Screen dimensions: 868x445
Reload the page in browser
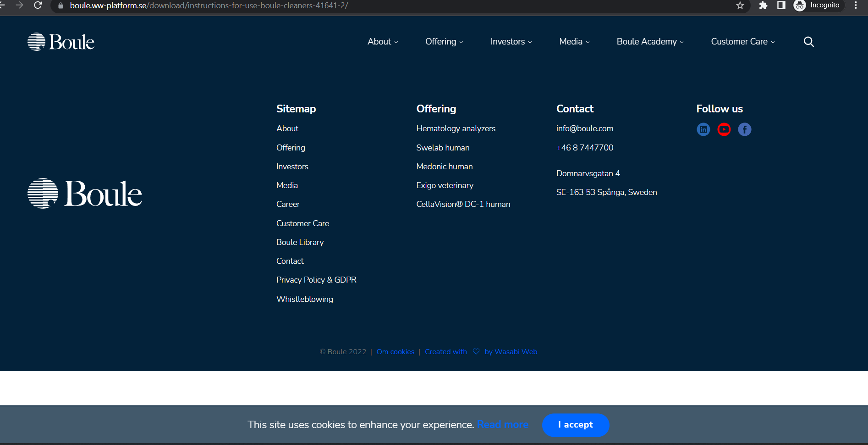coord(38,6)
